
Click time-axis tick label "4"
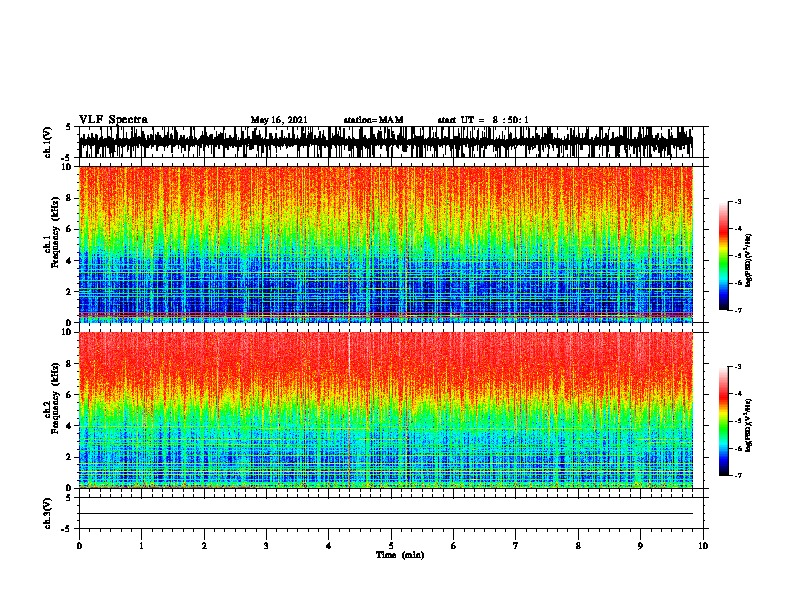pos(329,546)
